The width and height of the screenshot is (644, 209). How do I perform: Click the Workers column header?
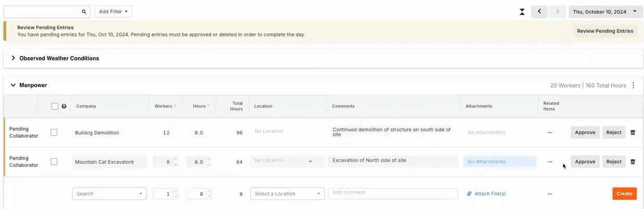(x=165, y=106)
